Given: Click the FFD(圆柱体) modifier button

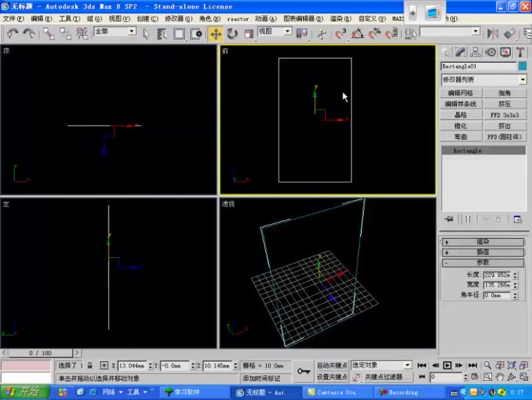Looking at the screenshot, I should (x=504, y=137).
